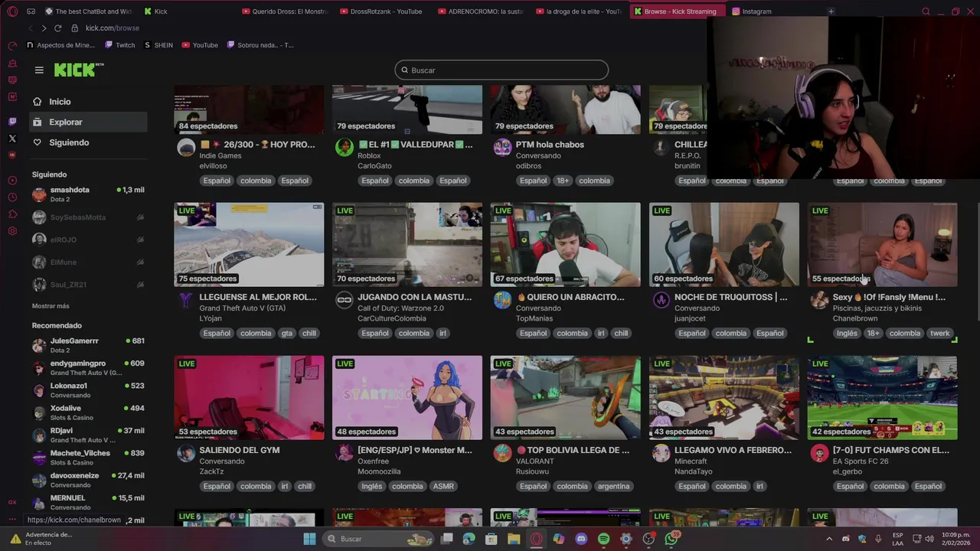Open elvilloso streamer avatar
Screen dimensions: 980x551
coord(186,148)
